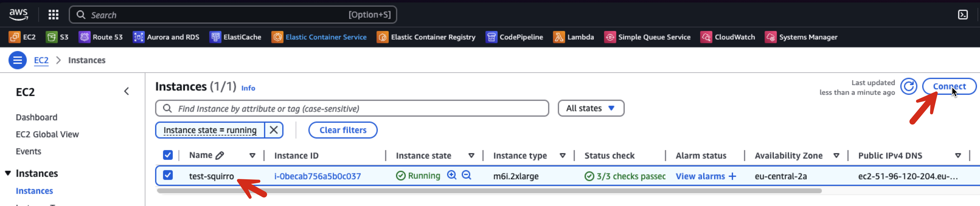Remove the Instance state = running filter

[x=273, y=130]
